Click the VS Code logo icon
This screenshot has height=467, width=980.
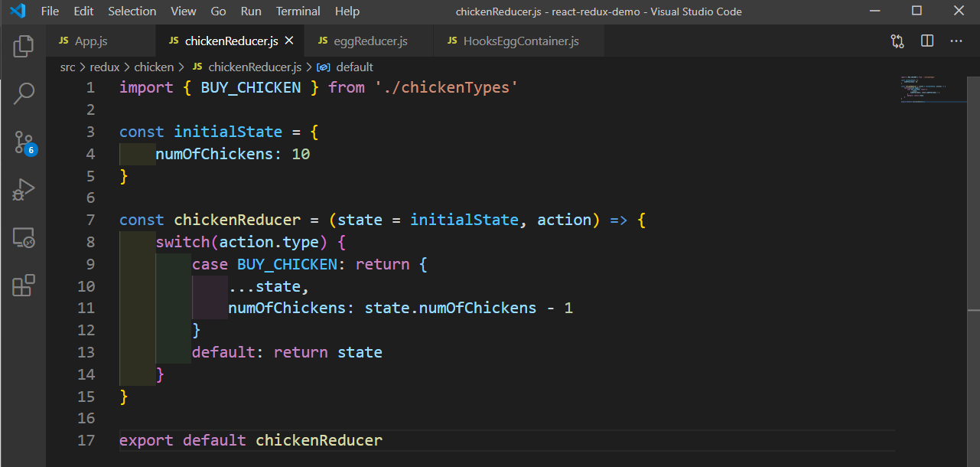pos(18,11)
